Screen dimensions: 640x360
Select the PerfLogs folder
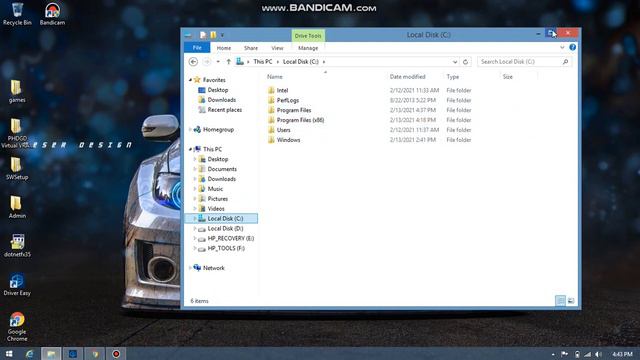(287, 100)
